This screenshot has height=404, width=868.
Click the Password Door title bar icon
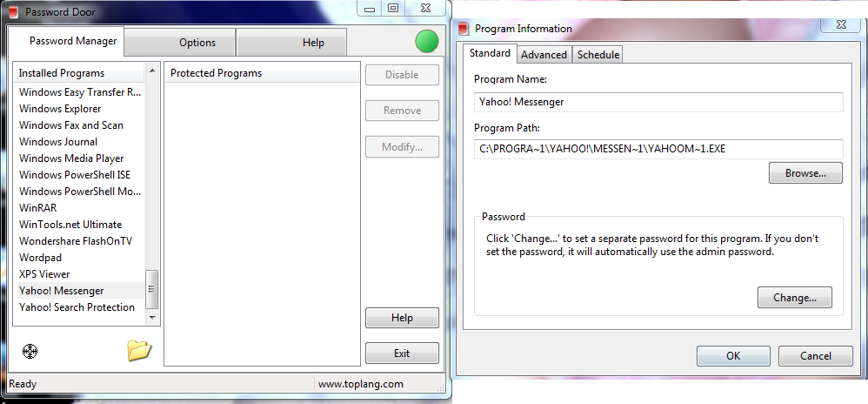point(15,10)
